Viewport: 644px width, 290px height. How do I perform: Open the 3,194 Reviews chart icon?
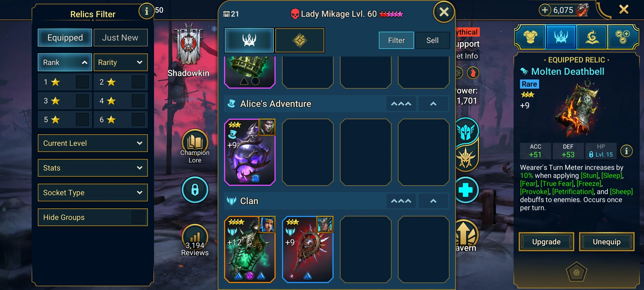pos(195,236)
